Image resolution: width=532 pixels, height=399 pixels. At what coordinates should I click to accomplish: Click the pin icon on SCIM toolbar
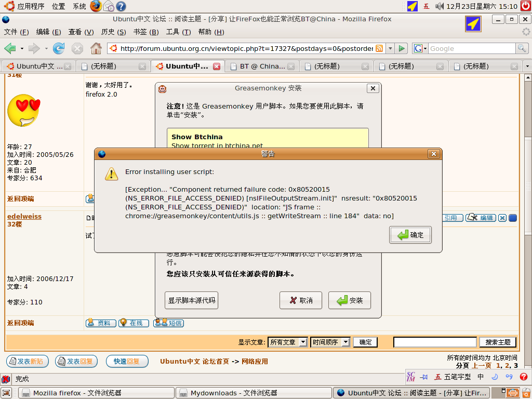[424, 377]
